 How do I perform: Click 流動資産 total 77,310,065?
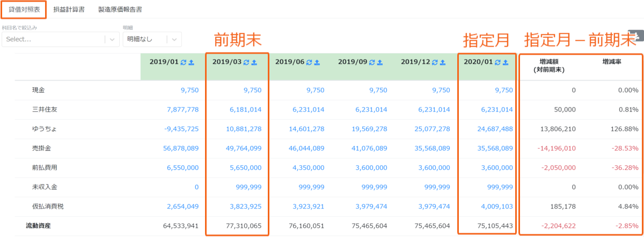244,226
